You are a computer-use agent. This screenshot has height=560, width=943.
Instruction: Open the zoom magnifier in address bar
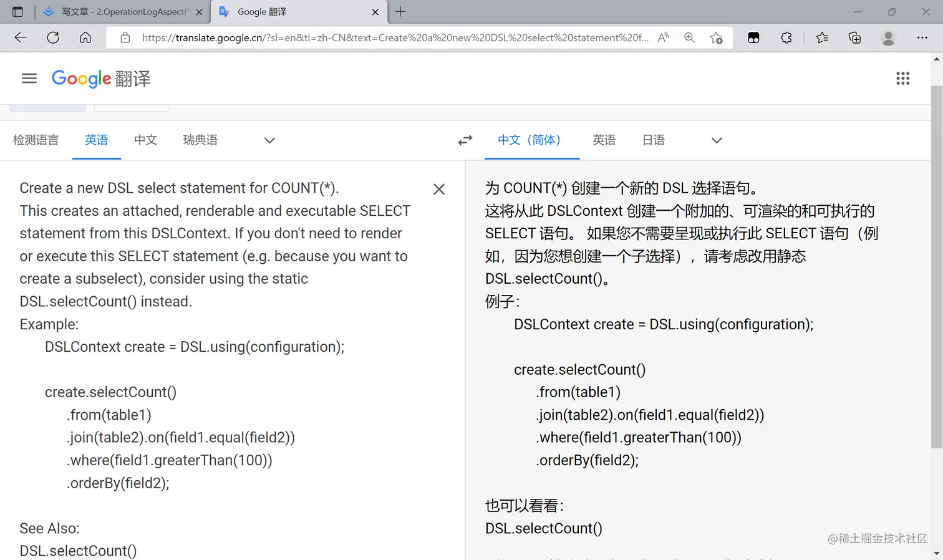[x=689, y=37]
